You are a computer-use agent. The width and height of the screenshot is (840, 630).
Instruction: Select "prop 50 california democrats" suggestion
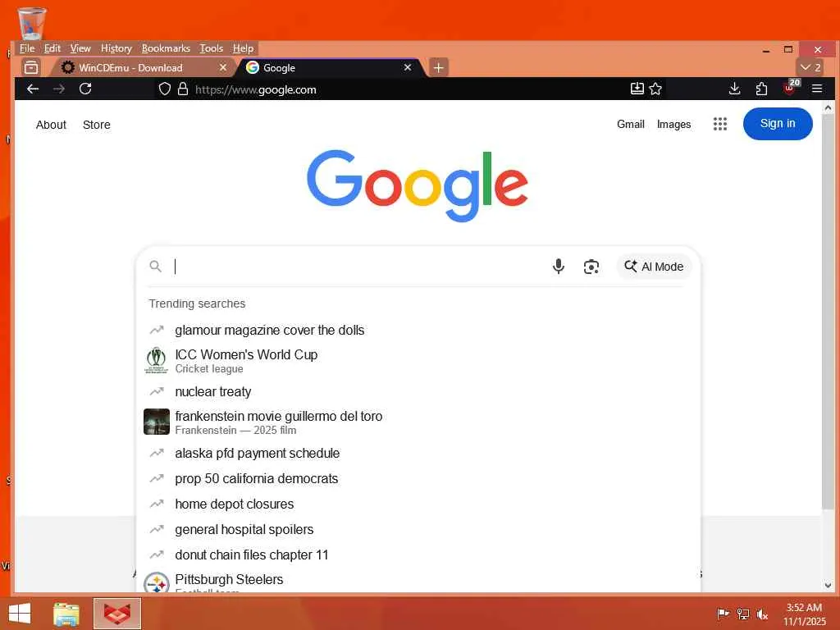pos(418,478)
